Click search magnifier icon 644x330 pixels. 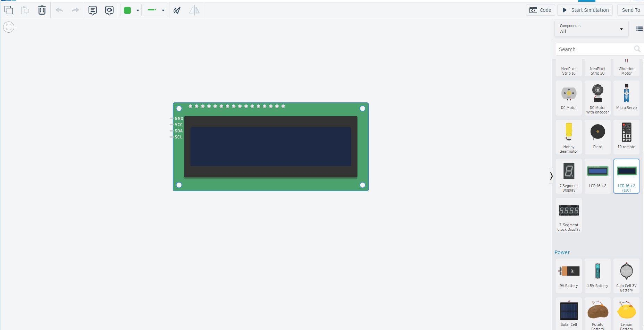tap(637, 49)
